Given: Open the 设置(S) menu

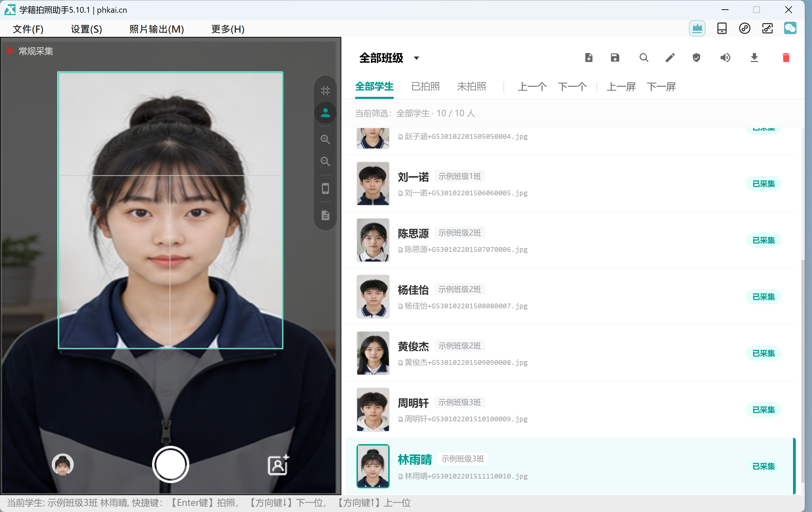Looking at the screenshot, I should [87, 29].
